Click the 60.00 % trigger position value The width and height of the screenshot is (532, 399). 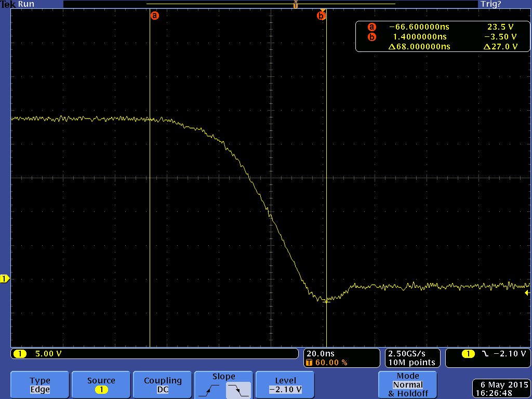pyautogui.click(x=331, y=362)
